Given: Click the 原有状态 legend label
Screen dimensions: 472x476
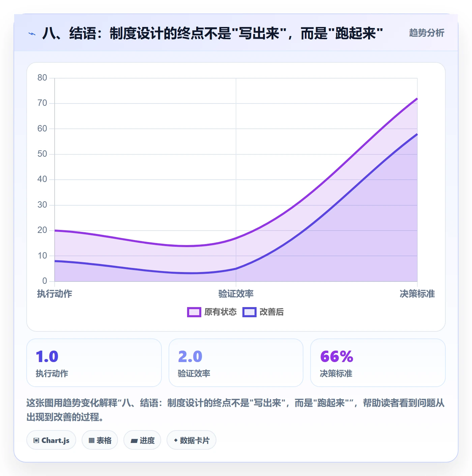Looking at the screenshot, I should point(220,312).
